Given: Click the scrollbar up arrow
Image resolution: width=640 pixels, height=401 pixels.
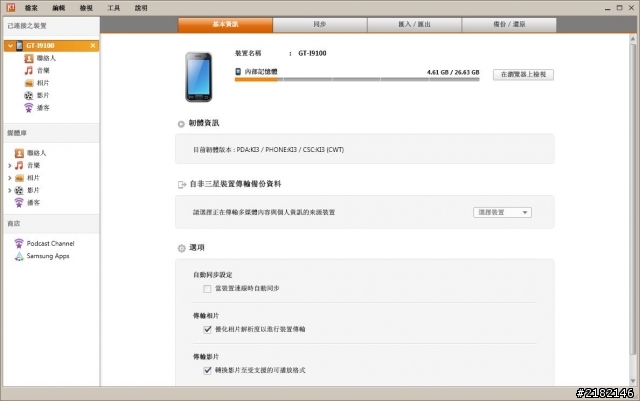Looking at the screenshot, I should [633, 39].
